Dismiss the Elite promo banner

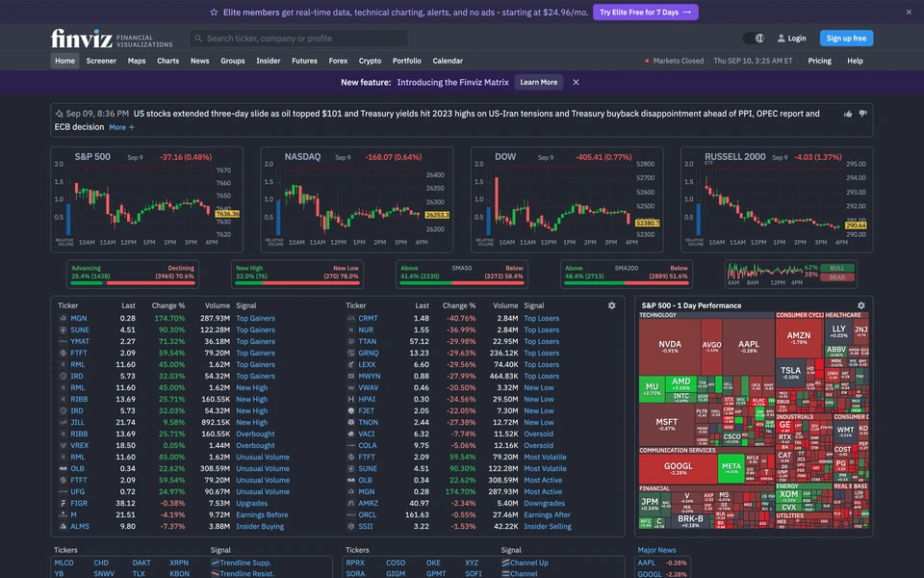(x=909, y=12)
